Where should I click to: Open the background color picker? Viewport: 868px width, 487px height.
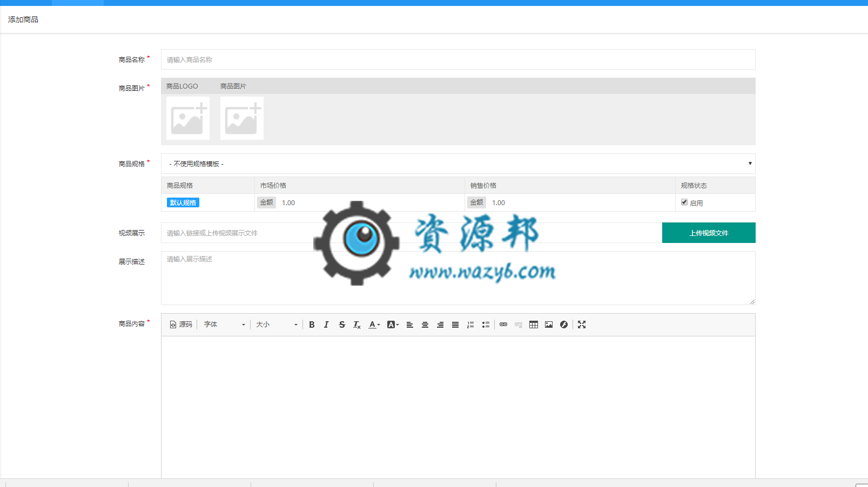pos(393,324)
